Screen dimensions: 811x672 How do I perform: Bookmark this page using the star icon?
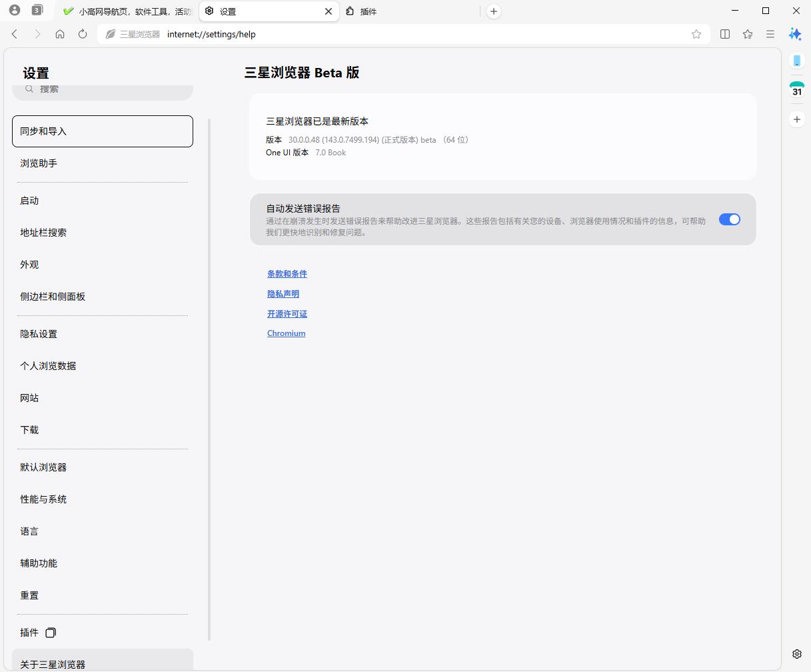696,34
